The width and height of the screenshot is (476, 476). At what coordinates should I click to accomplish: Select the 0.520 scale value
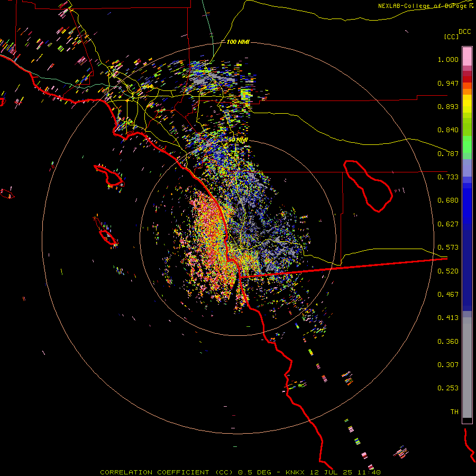448,271
